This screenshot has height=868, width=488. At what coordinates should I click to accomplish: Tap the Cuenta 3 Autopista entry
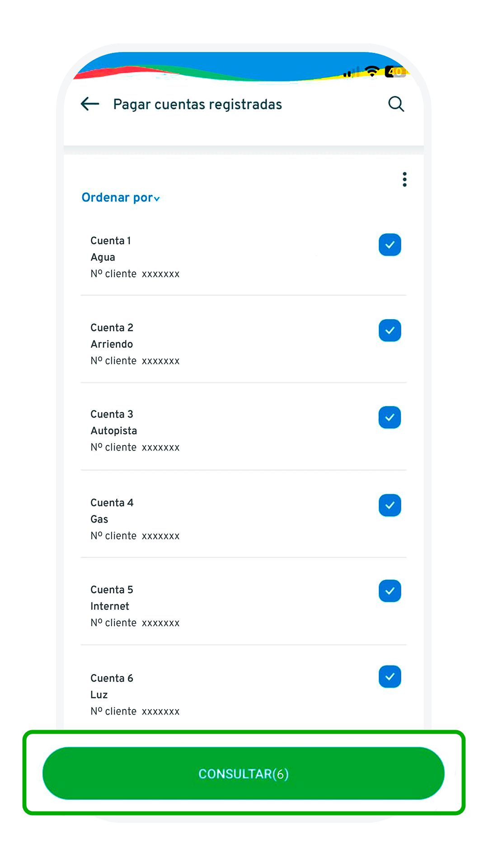(135, 430)
